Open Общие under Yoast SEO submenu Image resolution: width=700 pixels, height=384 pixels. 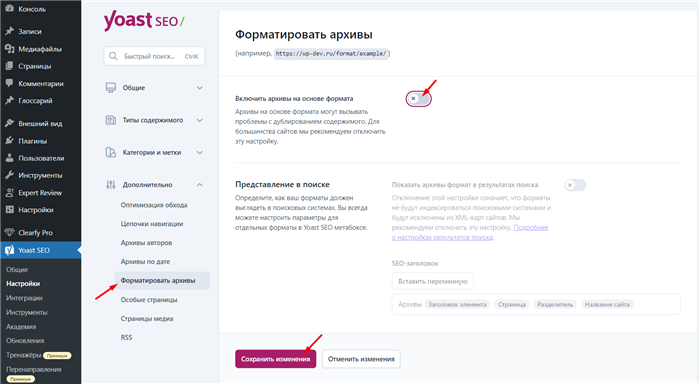click(17, 270)
